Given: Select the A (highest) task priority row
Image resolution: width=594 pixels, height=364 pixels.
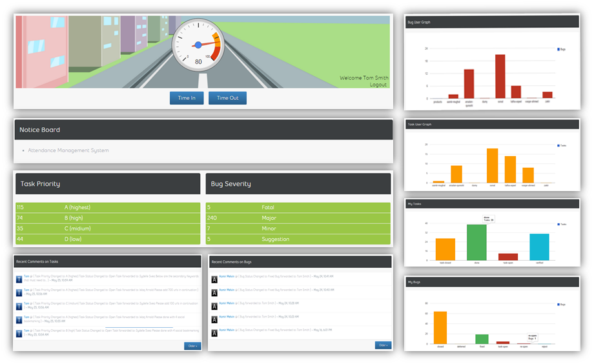Looking at the screenshot, I should (x=108, y=207).
